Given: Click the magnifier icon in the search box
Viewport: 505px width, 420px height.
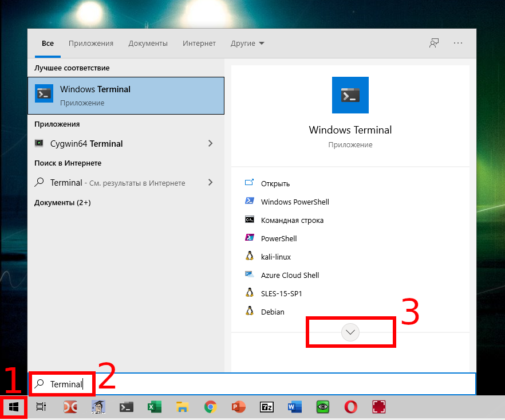Looking at the screenshot, I should pos(40,383).
